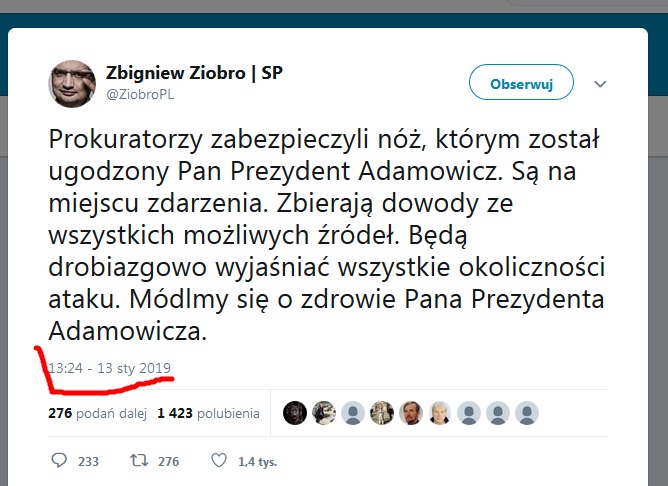View the 276 podań dalej list
The height and width of the screenshot is (486, 668).
[x=98, y=413]
